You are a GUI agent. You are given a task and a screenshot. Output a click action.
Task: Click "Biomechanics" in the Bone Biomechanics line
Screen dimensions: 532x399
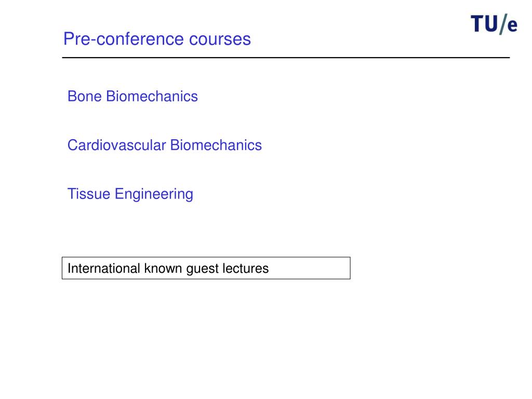point(152,96)
